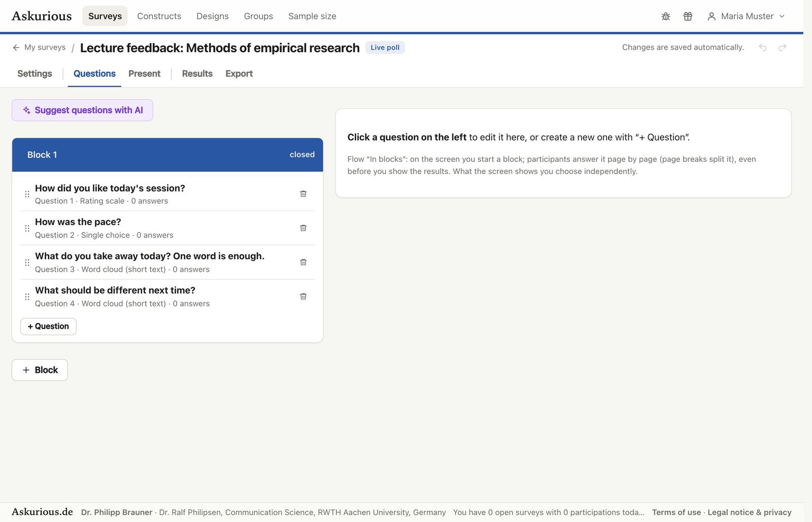
Task: Click the user profile icon
Action: [x=712, y=16]
